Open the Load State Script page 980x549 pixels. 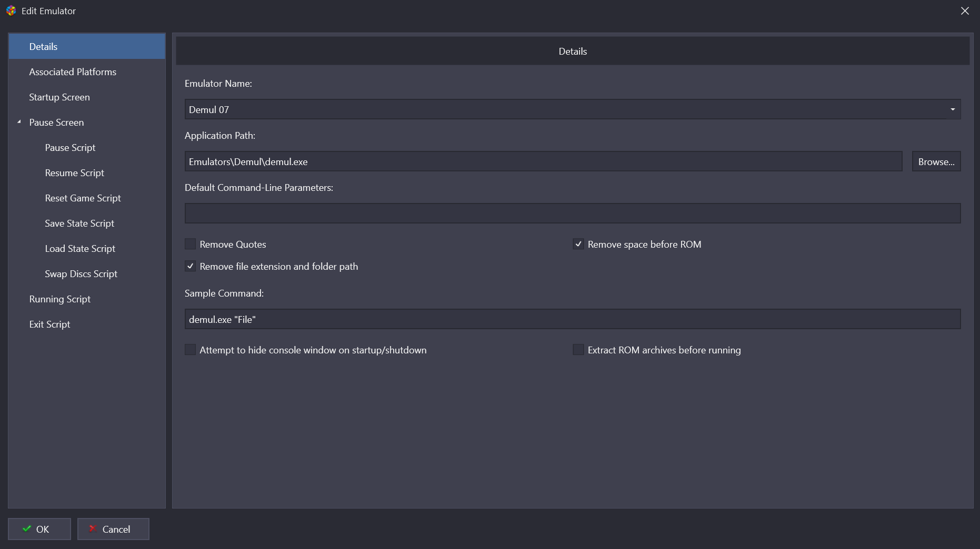(x=80, y=248)
